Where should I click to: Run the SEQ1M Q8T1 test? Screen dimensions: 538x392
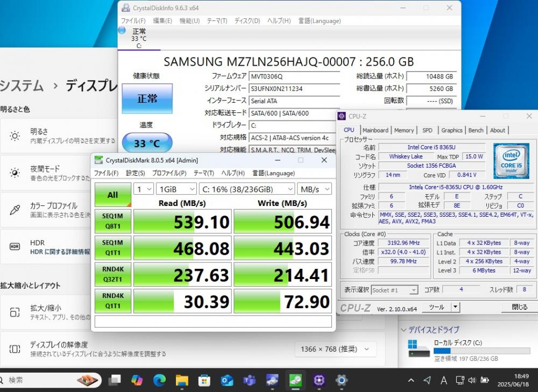pos(113,221)
